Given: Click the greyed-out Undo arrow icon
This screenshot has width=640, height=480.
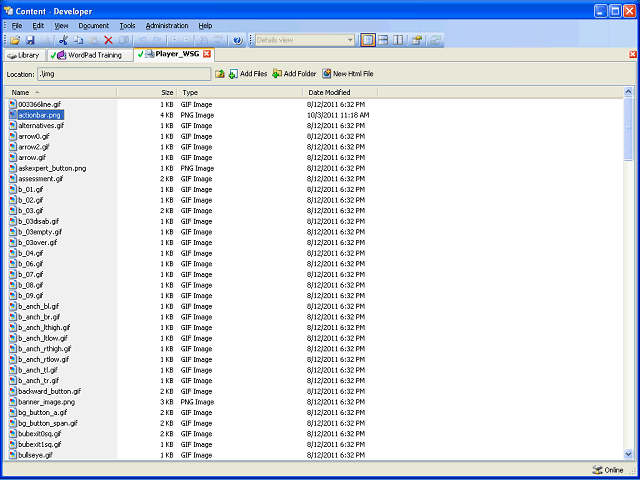Looking at the screenshot, I should click(x=142, y=40).
